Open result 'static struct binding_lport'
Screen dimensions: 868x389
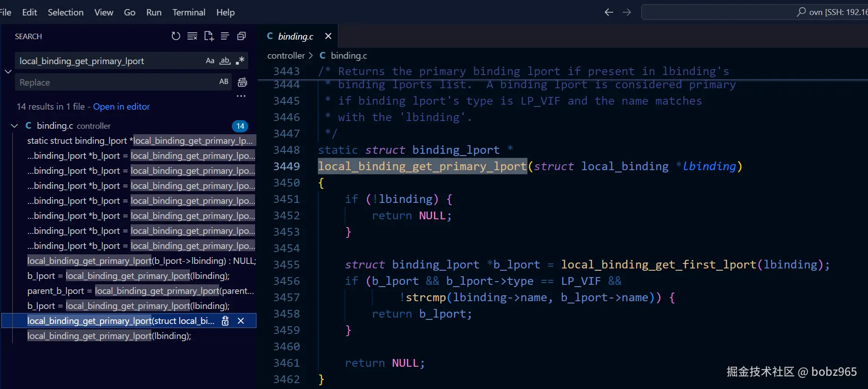tap(141, 141)
